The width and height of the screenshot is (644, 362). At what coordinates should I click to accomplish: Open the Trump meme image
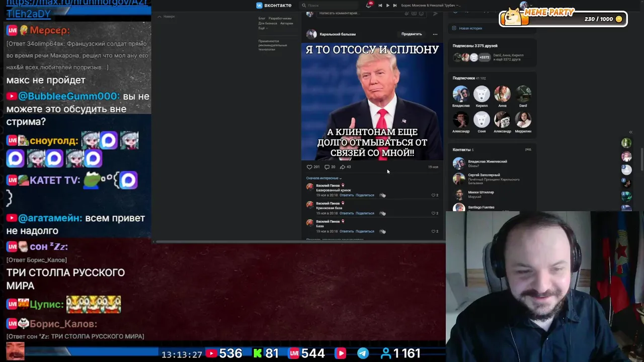point(372,102)
